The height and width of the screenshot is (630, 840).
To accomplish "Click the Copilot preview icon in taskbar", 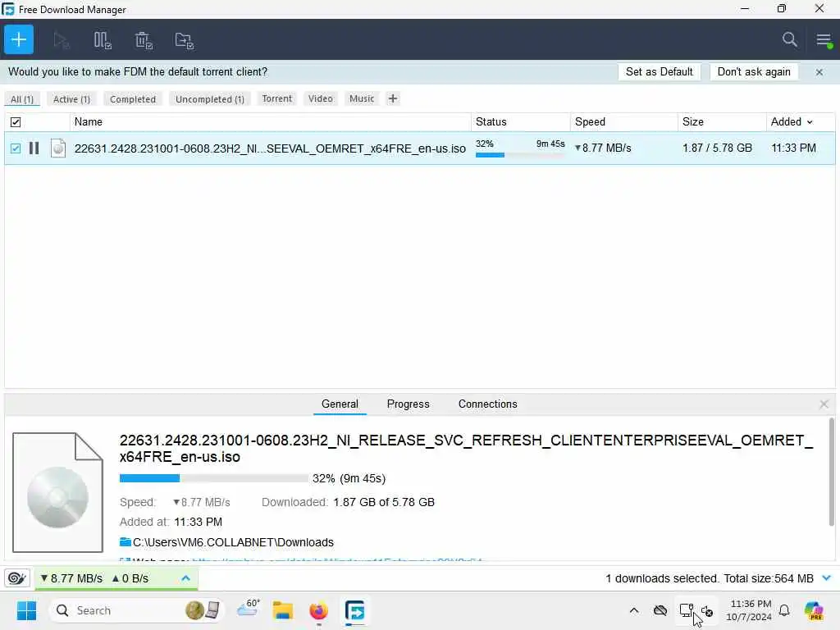I will pyautogui.click(x=814, y=610).
